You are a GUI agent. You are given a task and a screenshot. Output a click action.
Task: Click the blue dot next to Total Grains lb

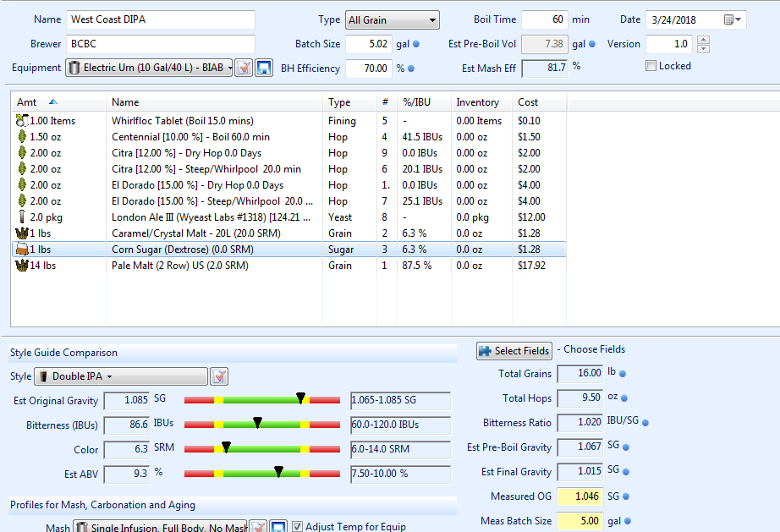623,373
